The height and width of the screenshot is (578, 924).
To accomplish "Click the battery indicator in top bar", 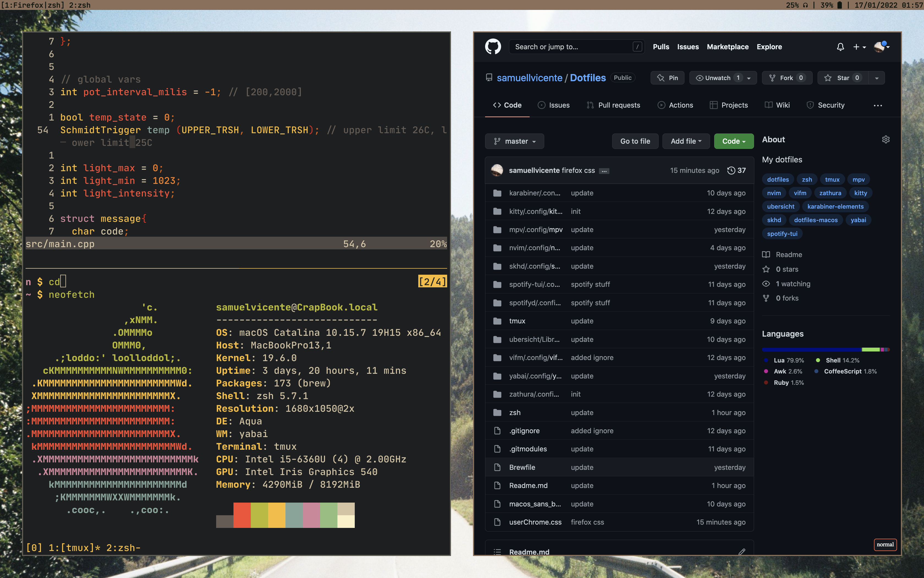I will [840, 5].
